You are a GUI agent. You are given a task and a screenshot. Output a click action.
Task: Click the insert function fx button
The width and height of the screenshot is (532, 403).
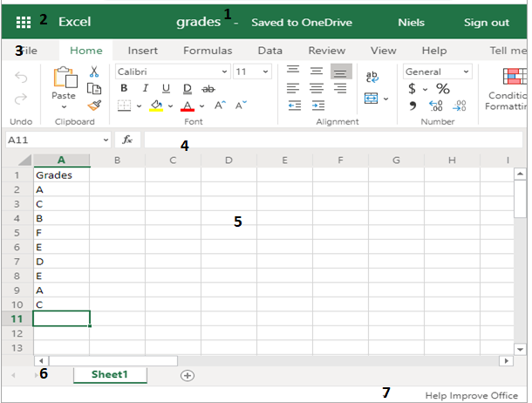point(127,140)
